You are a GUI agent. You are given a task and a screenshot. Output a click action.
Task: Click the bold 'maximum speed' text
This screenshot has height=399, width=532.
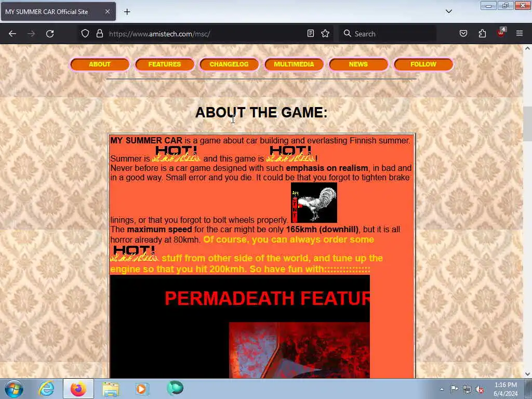(159, 229)
